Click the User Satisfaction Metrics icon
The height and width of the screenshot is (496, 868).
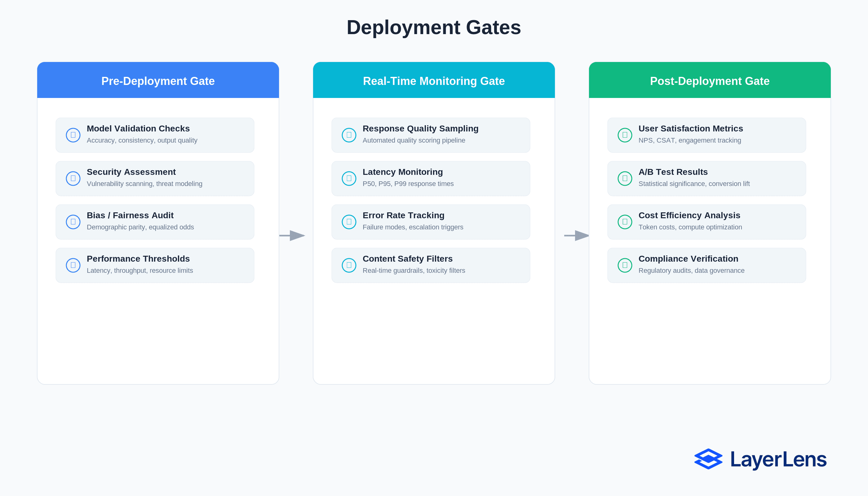[x=625, y=135]
